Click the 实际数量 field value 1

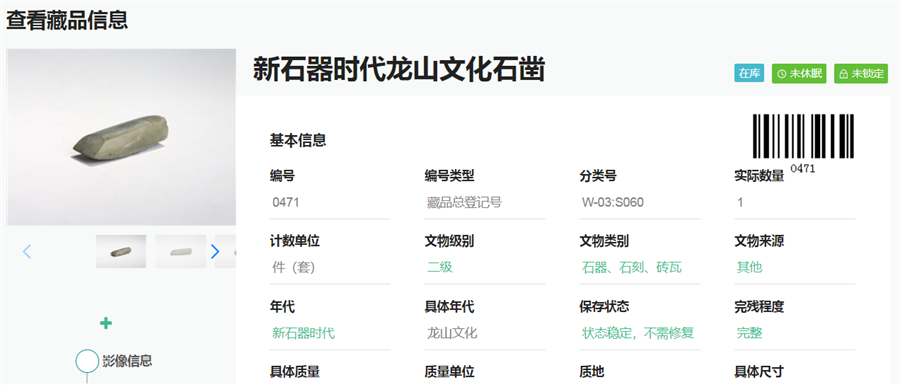(x=795, y=203)
